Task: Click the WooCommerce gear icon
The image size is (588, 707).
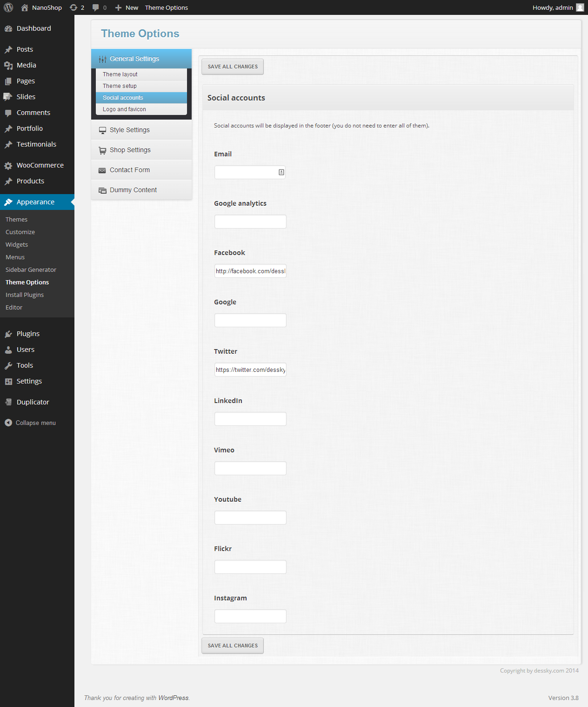Action: 8,166
